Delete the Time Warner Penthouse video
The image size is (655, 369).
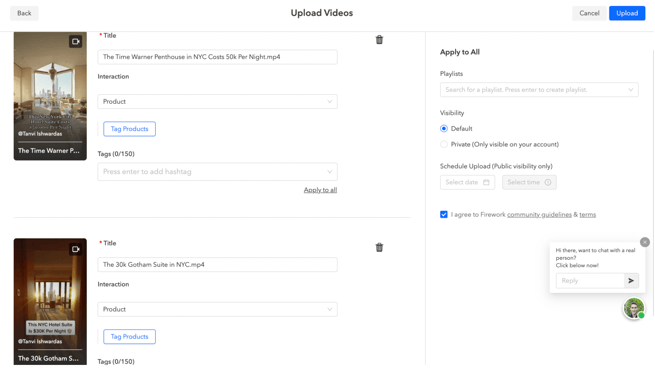point(379,40)
